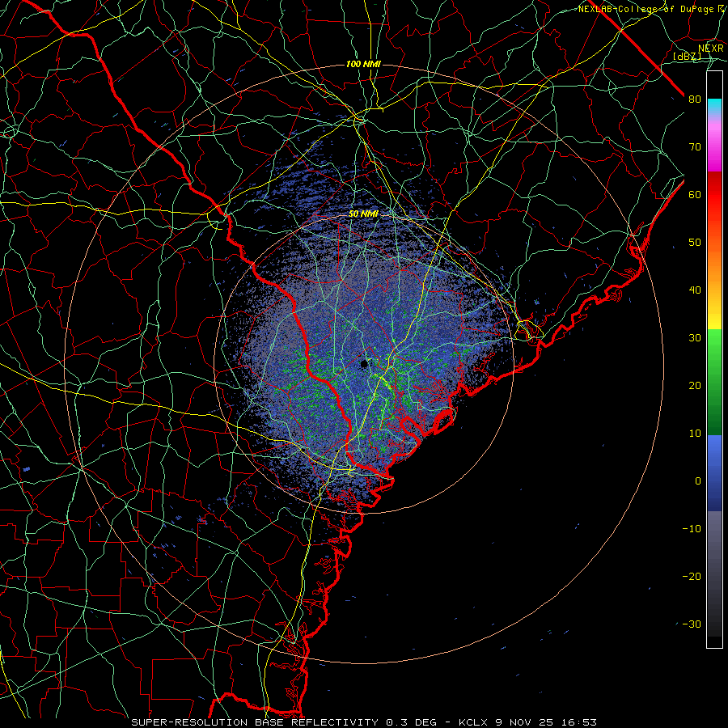Select the 10 value on dBZ scale

click(x=695, y=434)
